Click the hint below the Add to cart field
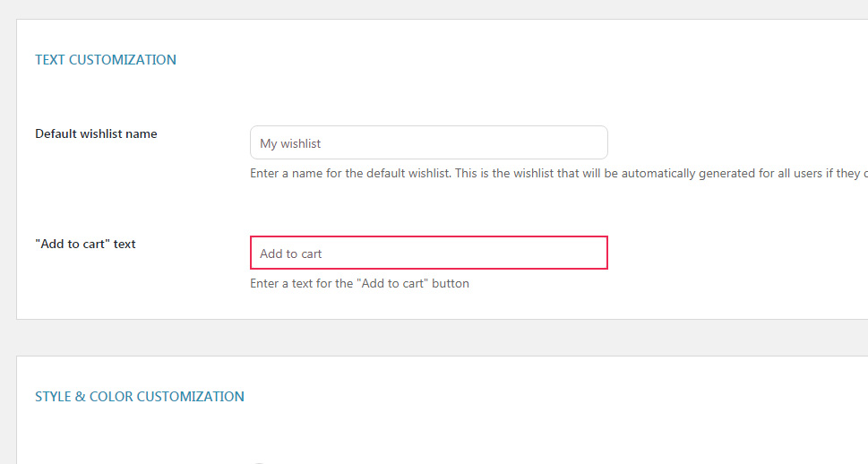Viewport: 868px width, 464px height. tap(359, 283)
